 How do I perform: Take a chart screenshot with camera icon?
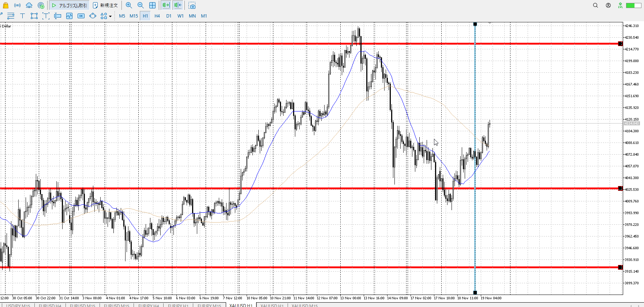point(192,5)
